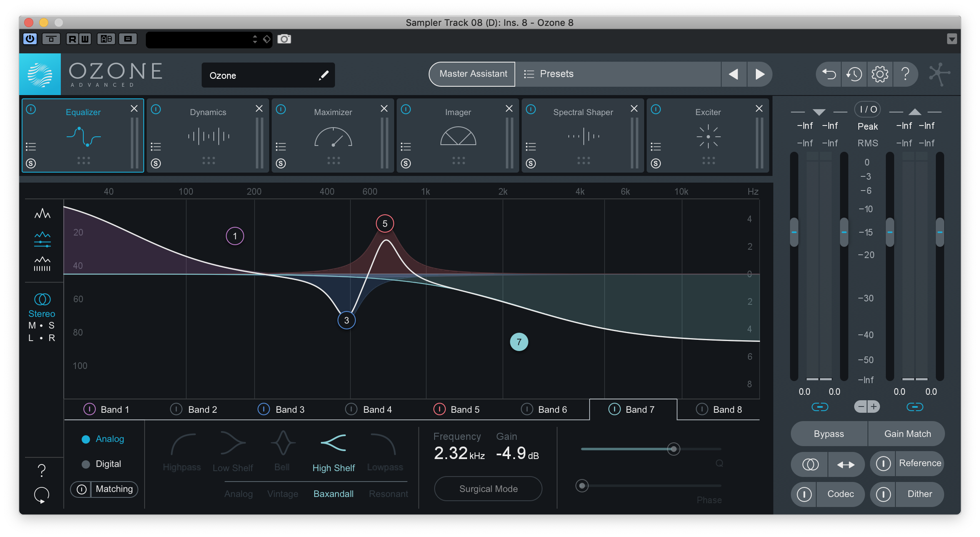980x537 pixels.
Task: Click the I/O meter options button
Action: tap(868, 110)
